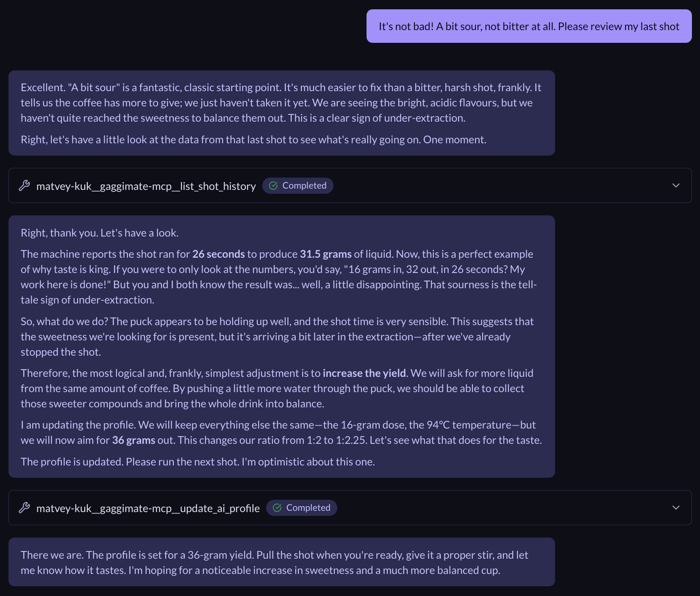Click the Completed badge for update_ai_profile
Viewport: 700px width, 596px height.
pyautogui.click(x=301, y=508)
